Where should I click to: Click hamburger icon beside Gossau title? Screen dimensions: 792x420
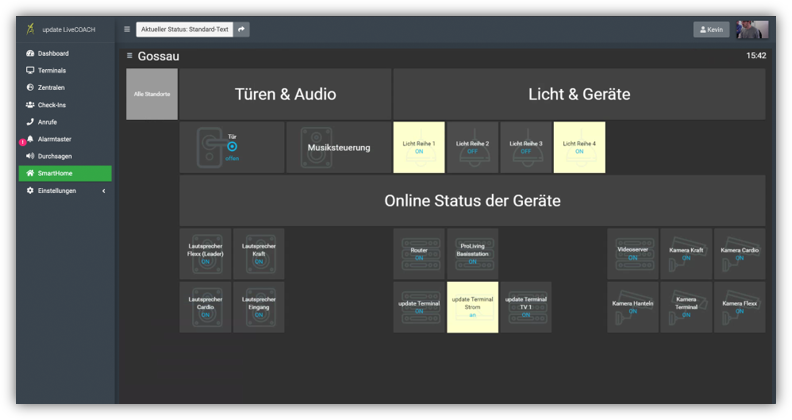tap(129, 56)
